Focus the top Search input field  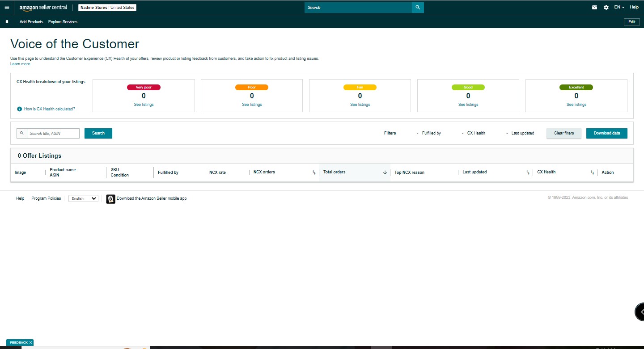[358, 8]
